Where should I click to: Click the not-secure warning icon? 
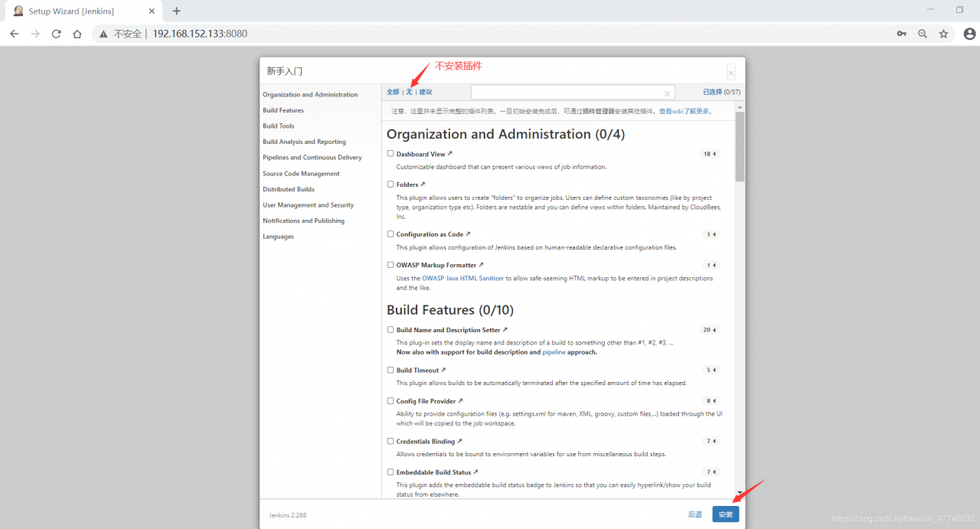coord(104,34)
